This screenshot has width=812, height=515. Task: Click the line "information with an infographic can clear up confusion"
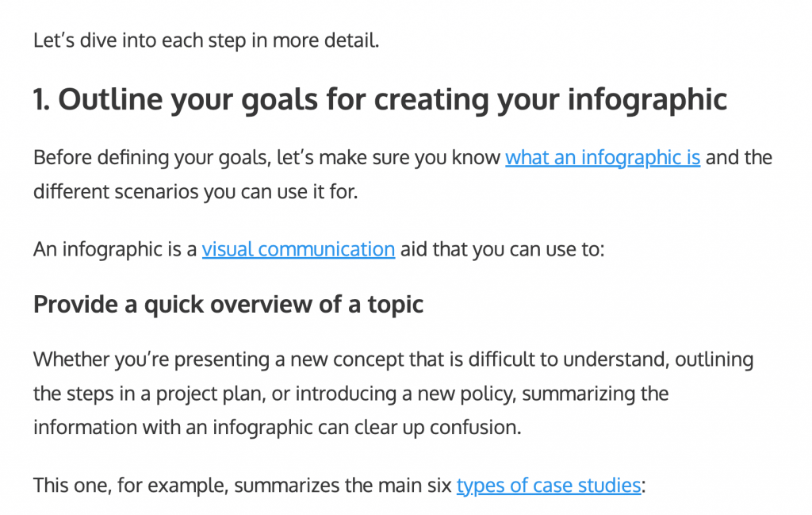tap(277, 427)
